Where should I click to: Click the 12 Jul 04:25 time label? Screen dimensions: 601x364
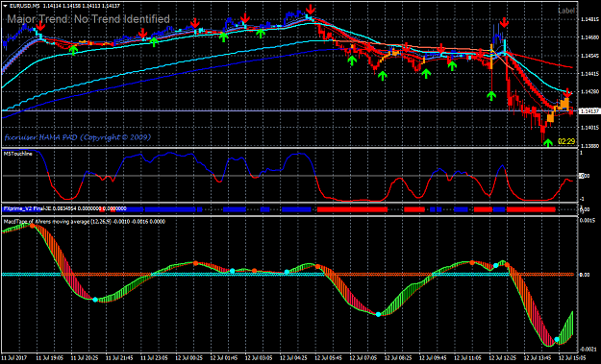(x=294, y=358)
